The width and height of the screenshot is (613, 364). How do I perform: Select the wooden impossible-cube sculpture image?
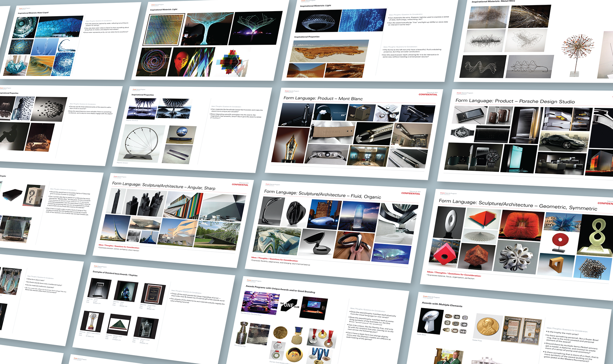[556, 264]
